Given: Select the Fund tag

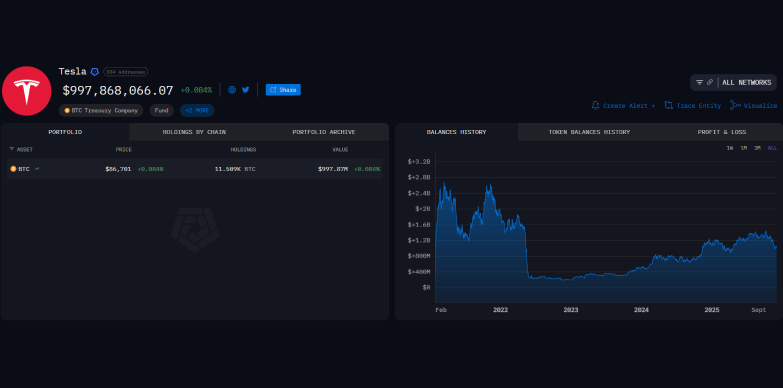Looking at the screenshot, I should coord(161,110).
